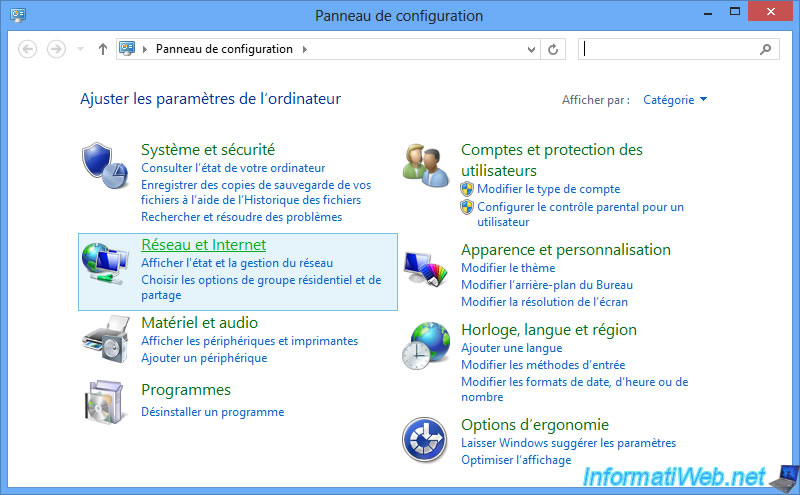The image size is (800, 495).
Task: Click the Matériel et audio printer icon
Action: (106, 339)
